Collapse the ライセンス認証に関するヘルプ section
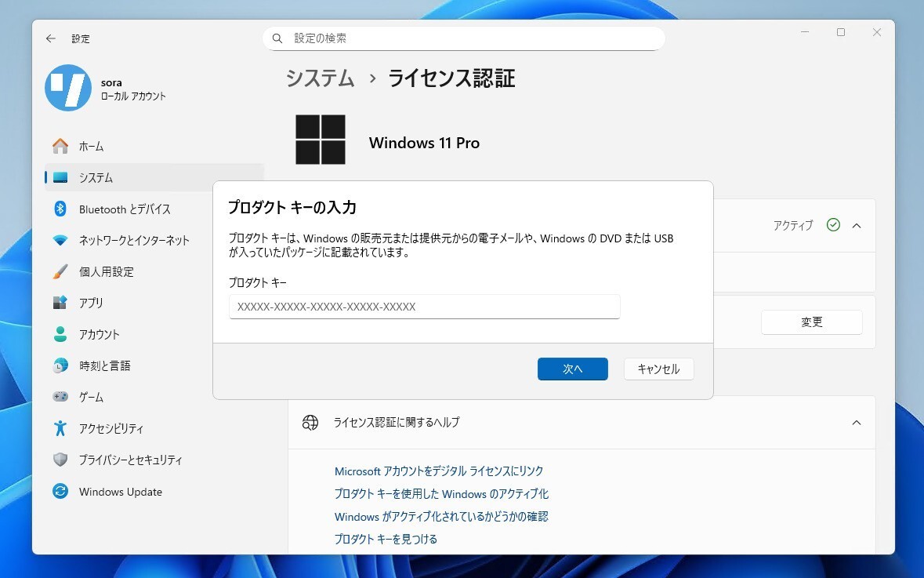Image resolution: width=924 pixels, height=578 pixels. 857,422
